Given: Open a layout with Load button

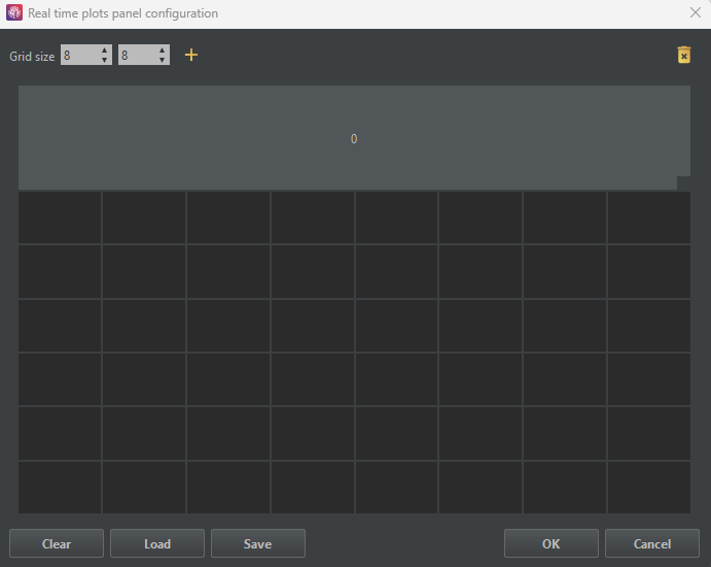Looking at the screenshot, I should (x=157, y=544).
